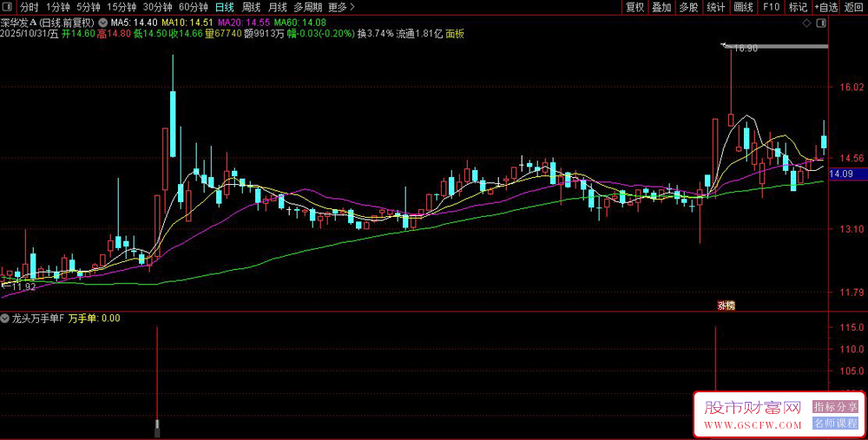
Task: Switch to 多周期 multi-period view
Action: (308, 7)
